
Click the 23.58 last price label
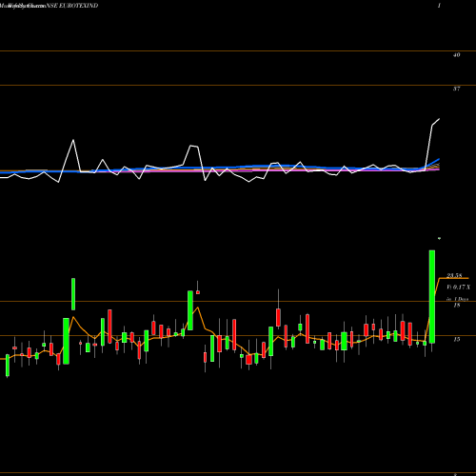[x=454, y=275]
